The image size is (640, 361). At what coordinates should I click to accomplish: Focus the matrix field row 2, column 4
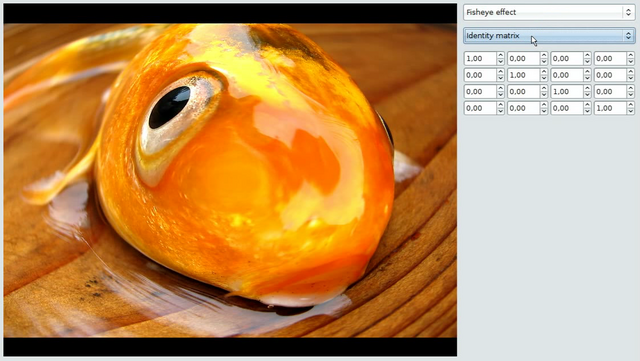click(x=610, y=75)
